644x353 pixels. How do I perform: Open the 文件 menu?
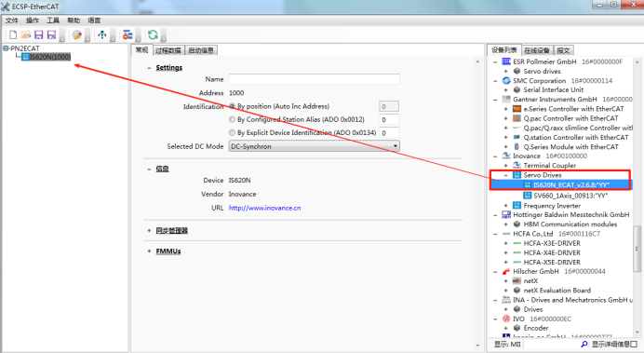pos(12,20)
